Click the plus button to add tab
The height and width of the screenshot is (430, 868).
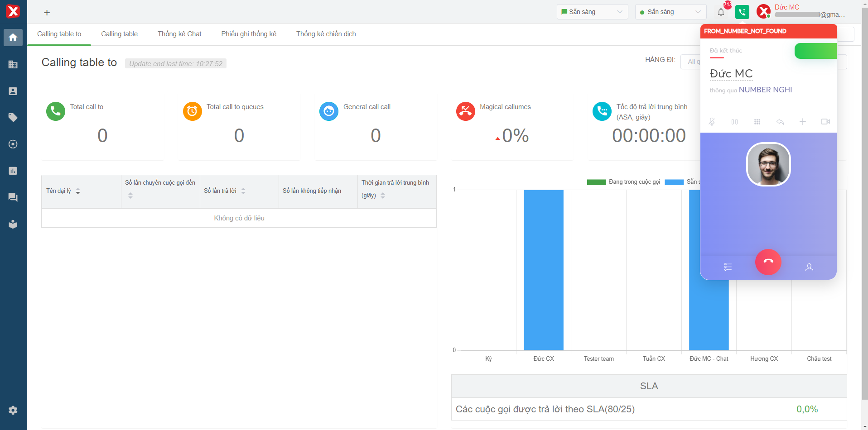(47, 13)
